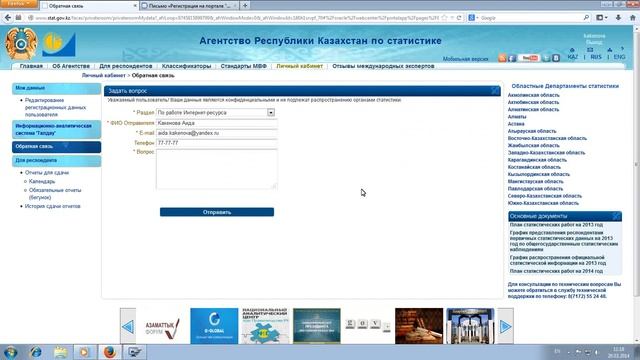Open 'Мобильная версия' link
The height and width of the screenshot is (360, 640).
pyautogui.click(x=466, y=59)
